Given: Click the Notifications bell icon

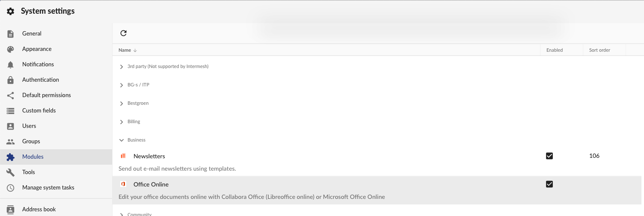Looking at the screenshot, I should (x=11, y=65).
